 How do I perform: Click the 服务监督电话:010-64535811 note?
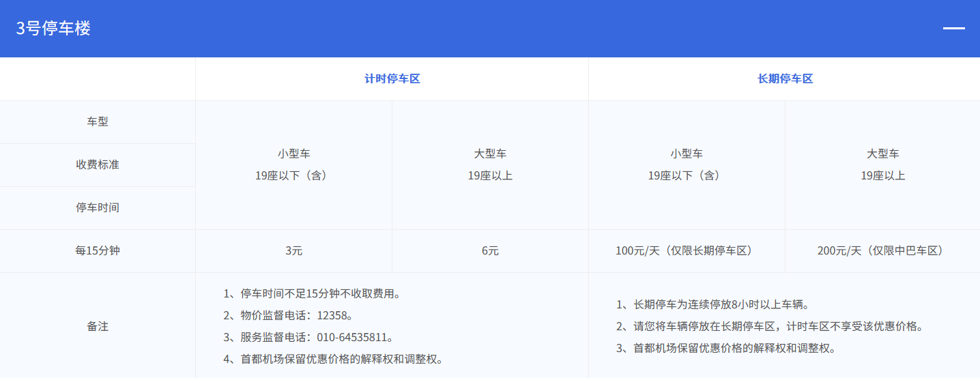308,337
